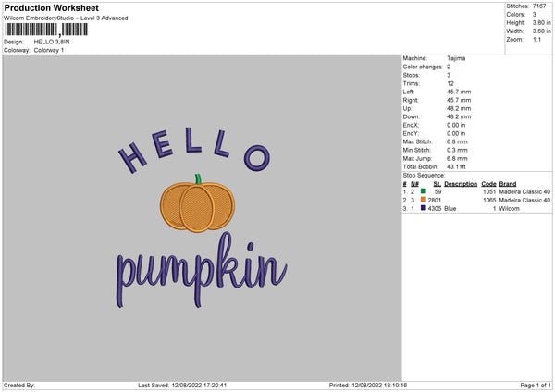Click the orange pumpkin embroidery graphic

197,207
